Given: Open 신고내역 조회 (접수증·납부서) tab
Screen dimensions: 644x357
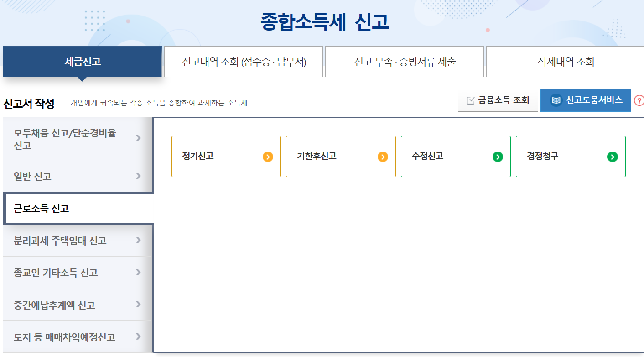Looking at the screenshot, I should (244, 62).
